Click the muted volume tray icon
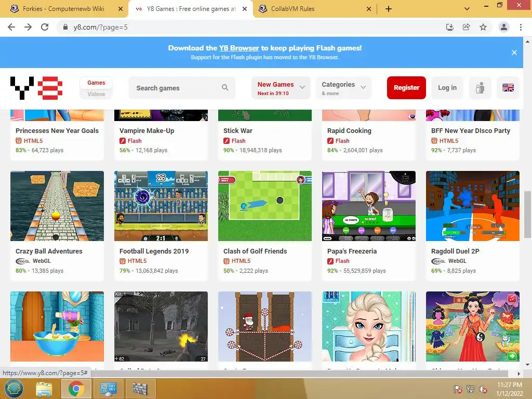The height and width of the screenshot is (399, 532). point(483,389)
